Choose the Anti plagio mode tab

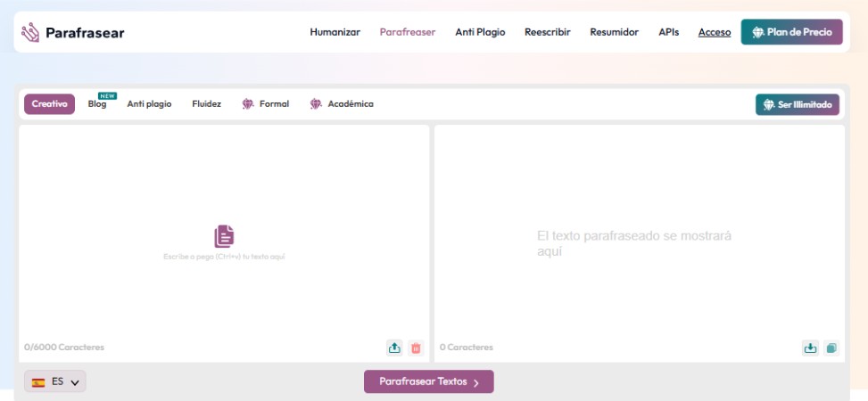tap(149, 104)
